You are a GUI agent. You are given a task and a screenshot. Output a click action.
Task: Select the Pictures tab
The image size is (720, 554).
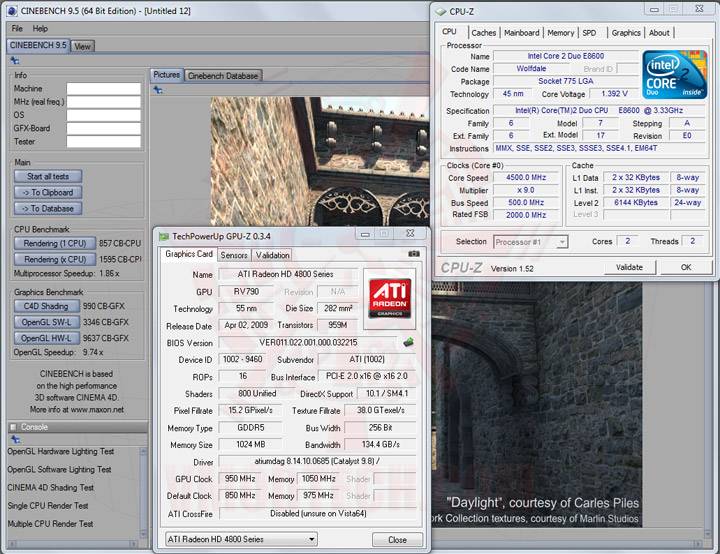pyautogui.click(x=166, y=75)
